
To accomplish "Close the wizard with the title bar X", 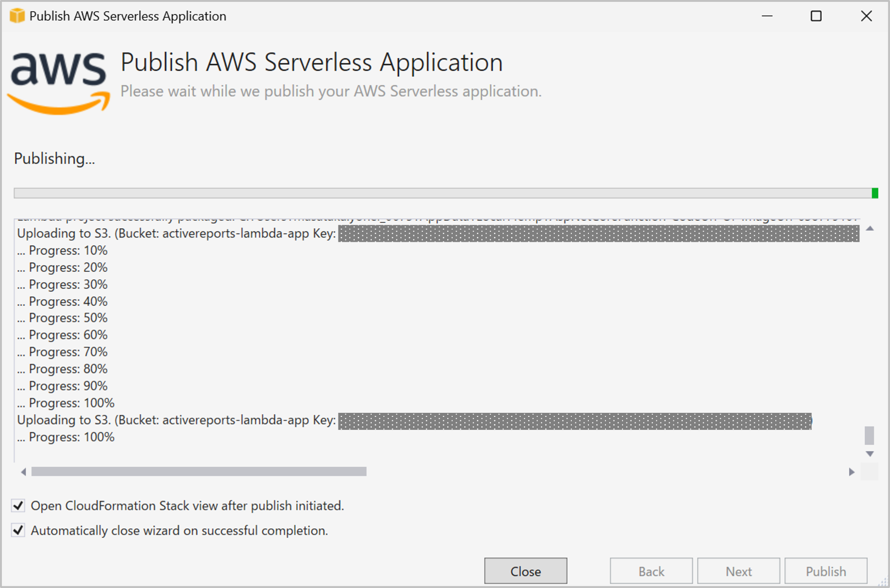I will click(x=866, y=16).
